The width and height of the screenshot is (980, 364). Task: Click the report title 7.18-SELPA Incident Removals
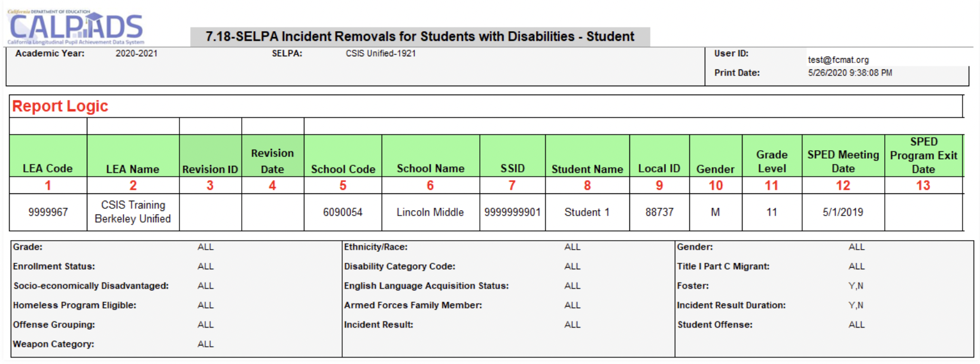[420, 37]
